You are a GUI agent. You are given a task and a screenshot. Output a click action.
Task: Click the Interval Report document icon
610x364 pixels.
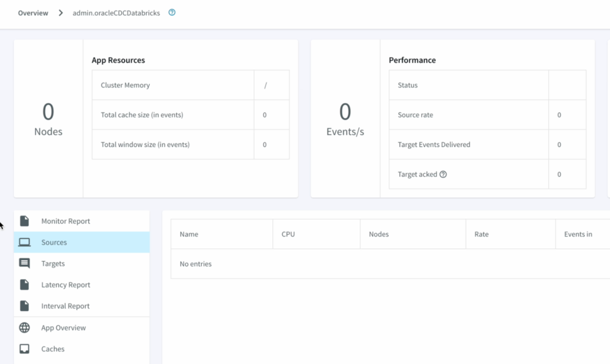coord(25,306)
